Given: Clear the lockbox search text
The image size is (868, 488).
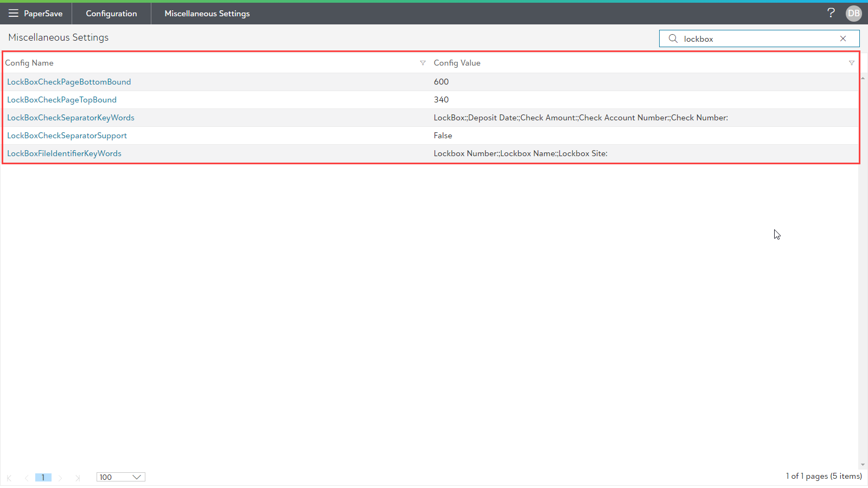Looking at the screenshot, I should coord(843,38).
